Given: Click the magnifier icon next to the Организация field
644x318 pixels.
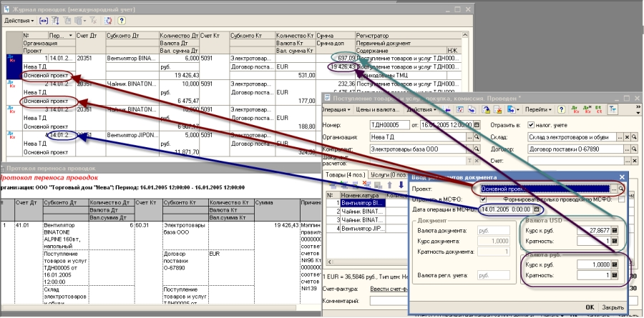Looking at the screenshot, I should pyautogui.click(x=477, y=137).
